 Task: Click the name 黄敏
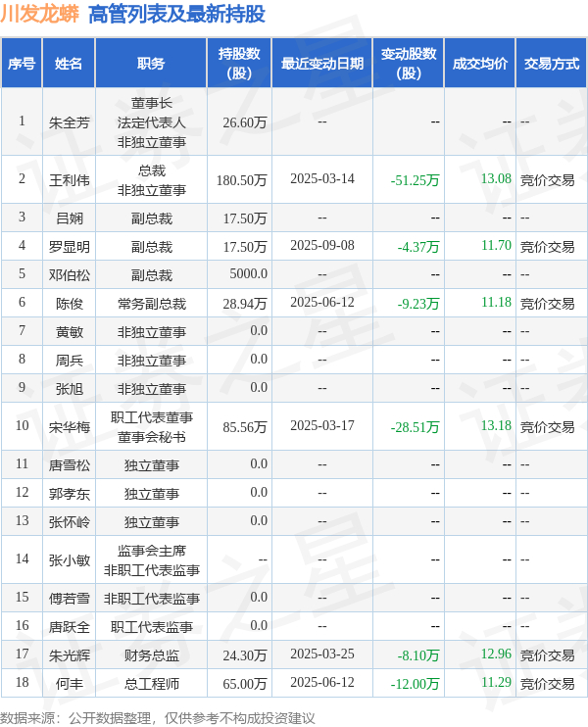(70, 332)
